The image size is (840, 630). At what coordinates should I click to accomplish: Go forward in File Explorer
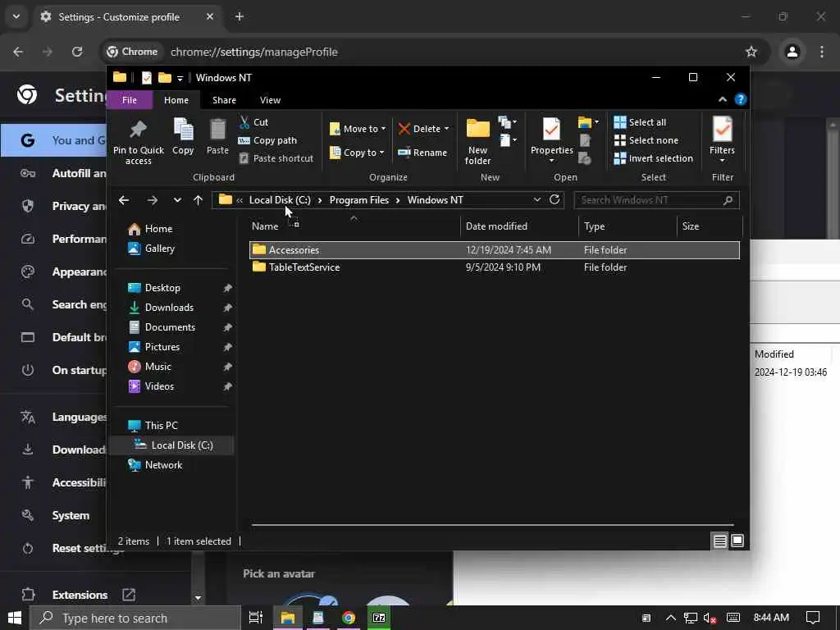(x=152, y=200)
